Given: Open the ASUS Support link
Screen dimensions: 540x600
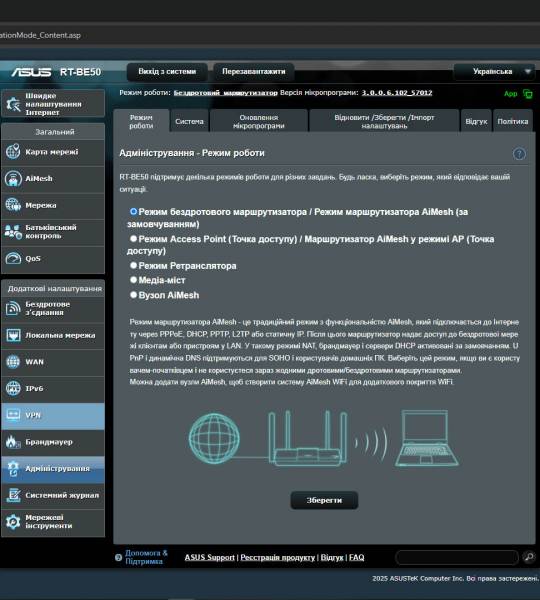Looking at the screenshot, I should tap(209, 558).
